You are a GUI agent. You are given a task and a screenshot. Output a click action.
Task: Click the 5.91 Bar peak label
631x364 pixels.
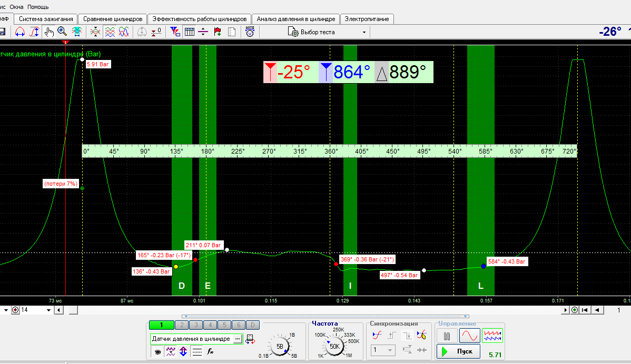(x=98, y=64)
